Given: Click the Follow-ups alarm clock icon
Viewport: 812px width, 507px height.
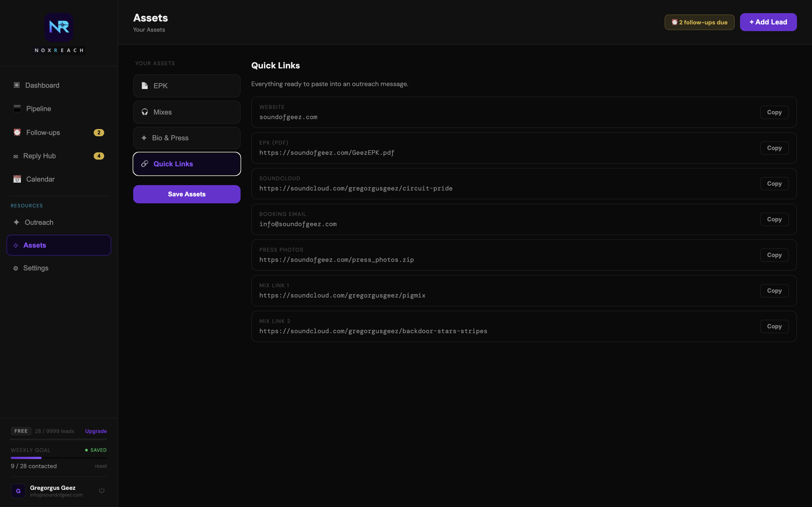Looking at the screenshot, I should click(x=17, y=133).
